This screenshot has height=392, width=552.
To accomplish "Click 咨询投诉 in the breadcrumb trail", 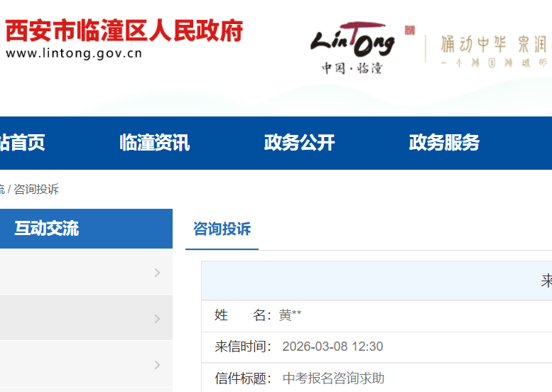I will pyautogui.click(x=36, y=190).
